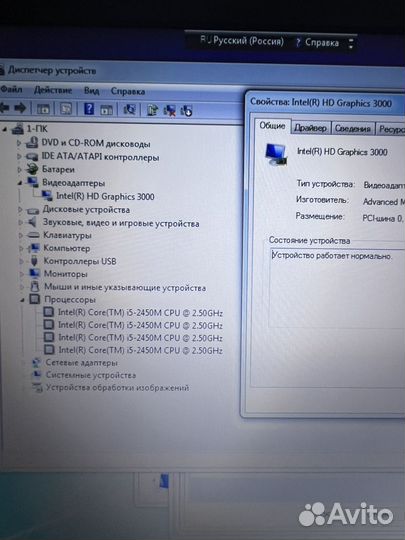Expand IDE ATA/ATAPI контроллеры
Screen dimensions: 405x540
click(19, 156)
